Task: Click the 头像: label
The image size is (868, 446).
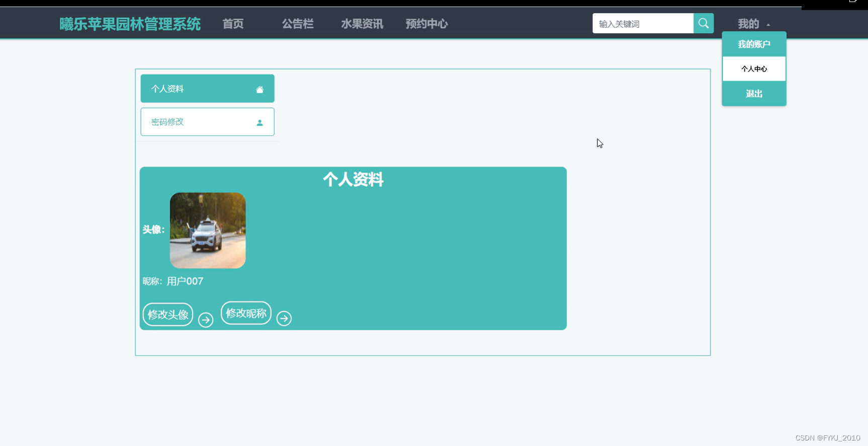Action: pos(154,230)
